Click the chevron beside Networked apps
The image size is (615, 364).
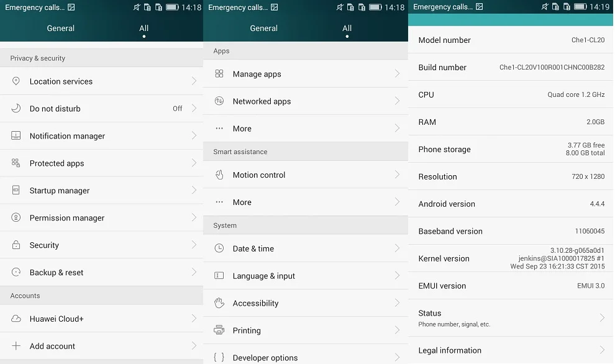coord(397,101)
